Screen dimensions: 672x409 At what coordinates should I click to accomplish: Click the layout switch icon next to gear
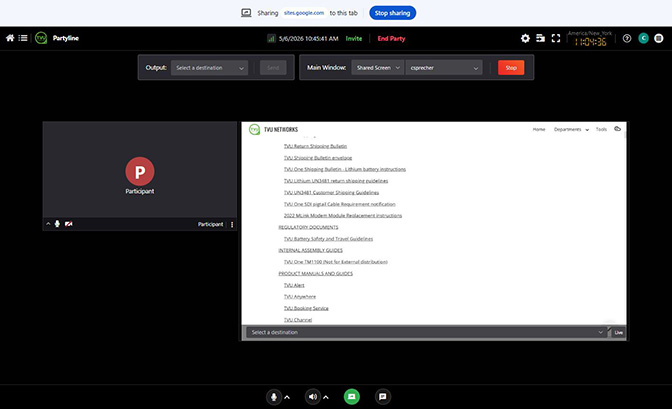click(540, 38)
